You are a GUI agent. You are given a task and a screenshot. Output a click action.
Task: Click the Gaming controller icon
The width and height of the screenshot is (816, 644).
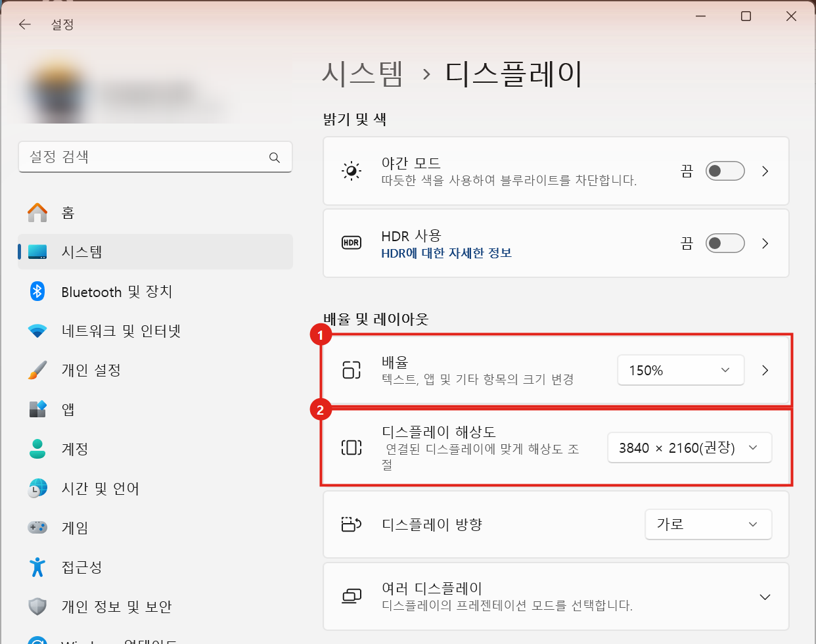37,527
